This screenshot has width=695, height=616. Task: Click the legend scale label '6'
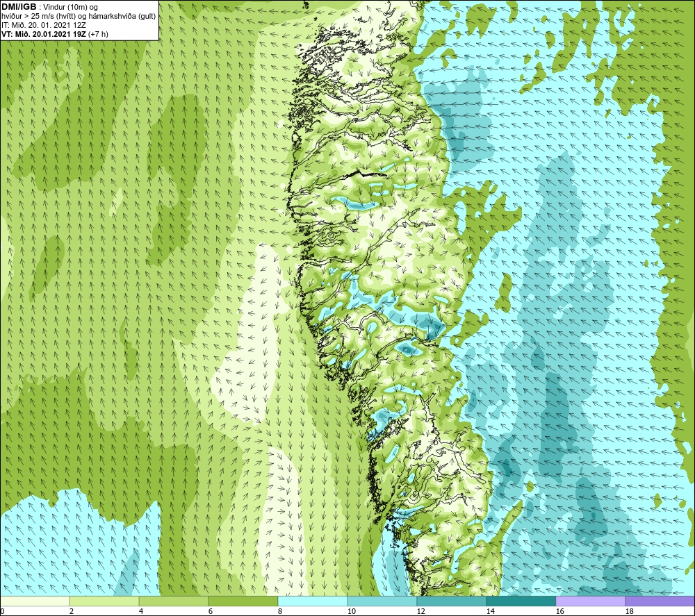click(x=211, y=612)
